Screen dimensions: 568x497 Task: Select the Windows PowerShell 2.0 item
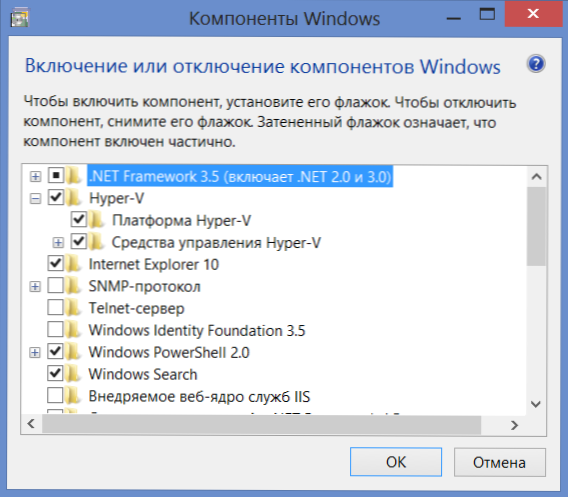tap(169, 352)
